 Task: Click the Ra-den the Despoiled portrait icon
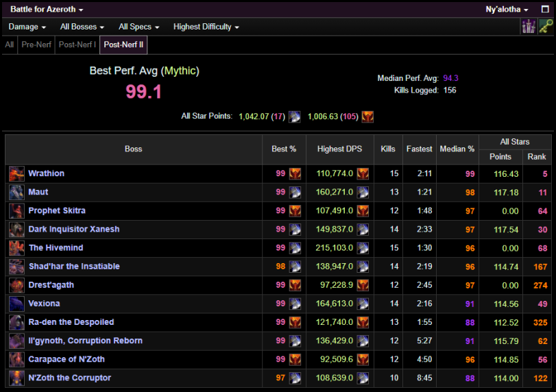[x=16, y=322]
